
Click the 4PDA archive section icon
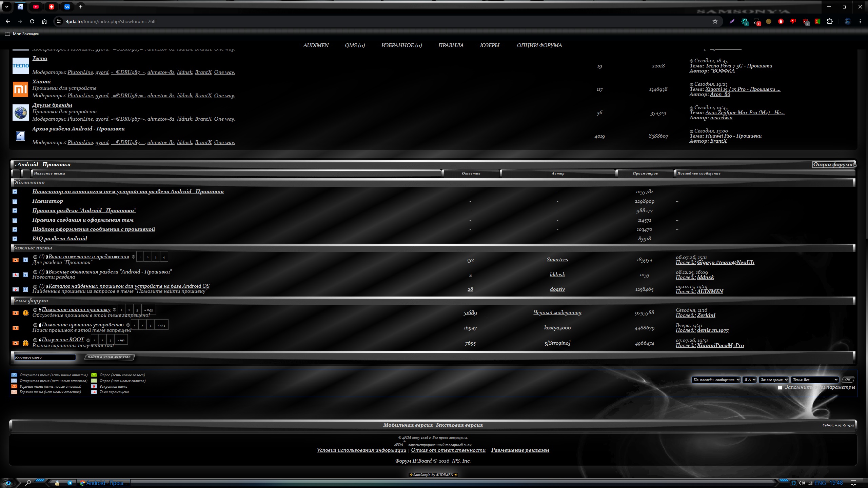click(x=20, y=136)
